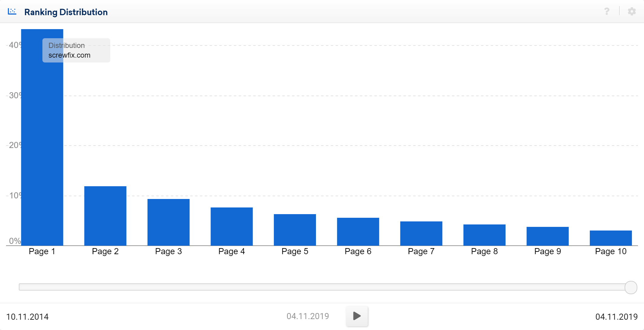The height and width of the screenshot is (330, 644).
Task: Click the 20% y-axis label
Action: (15, 145)
